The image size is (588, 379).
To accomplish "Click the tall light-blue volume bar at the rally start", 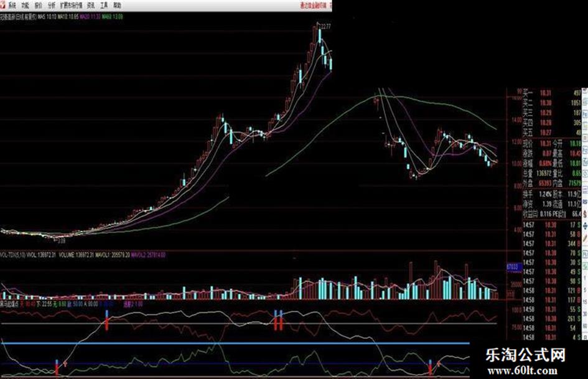I will tap(301, 288).
